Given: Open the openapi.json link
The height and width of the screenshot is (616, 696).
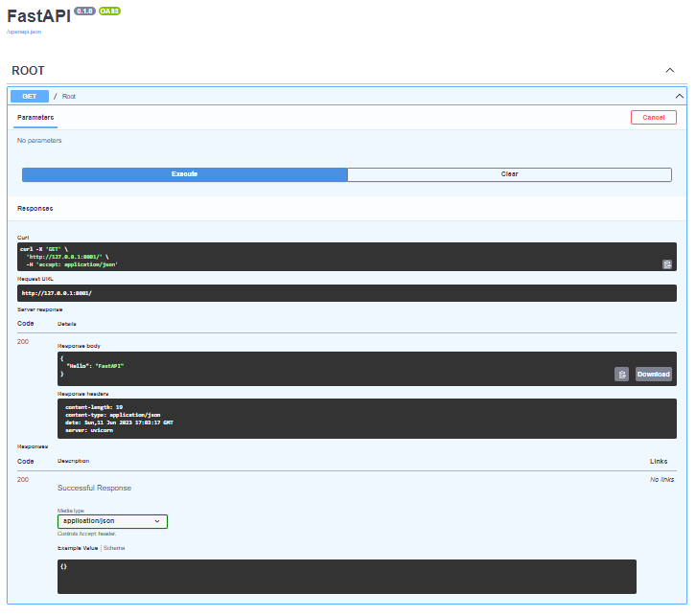Looking at the screenshot, I should [x=24, y=32].
